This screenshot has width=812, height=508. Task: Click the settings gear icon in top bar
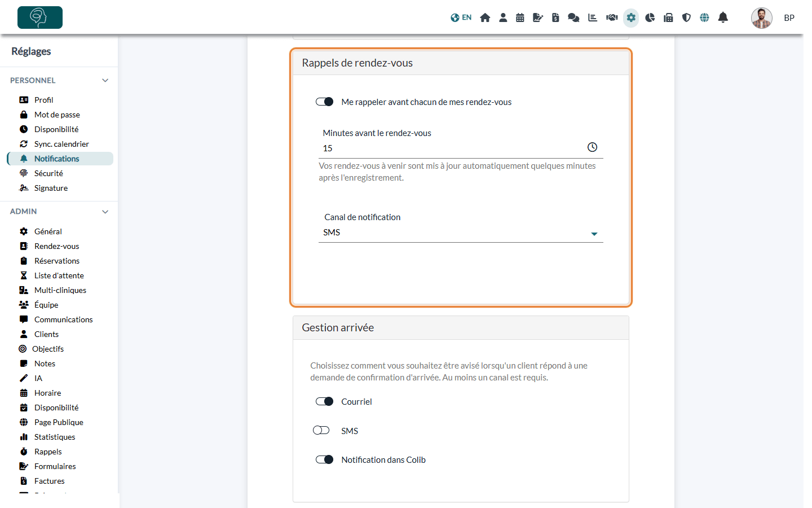point(631,17)
